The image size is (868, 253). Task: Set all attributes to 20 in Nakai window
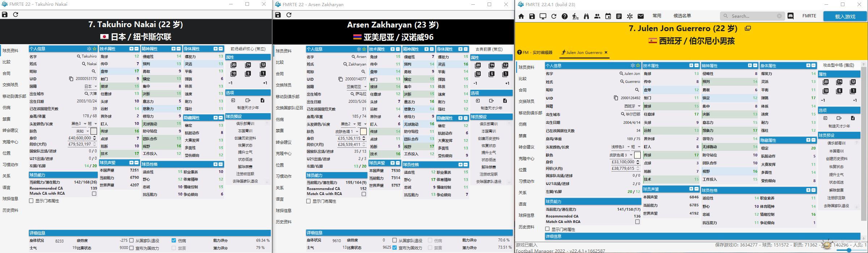click(x=234, y=65)
